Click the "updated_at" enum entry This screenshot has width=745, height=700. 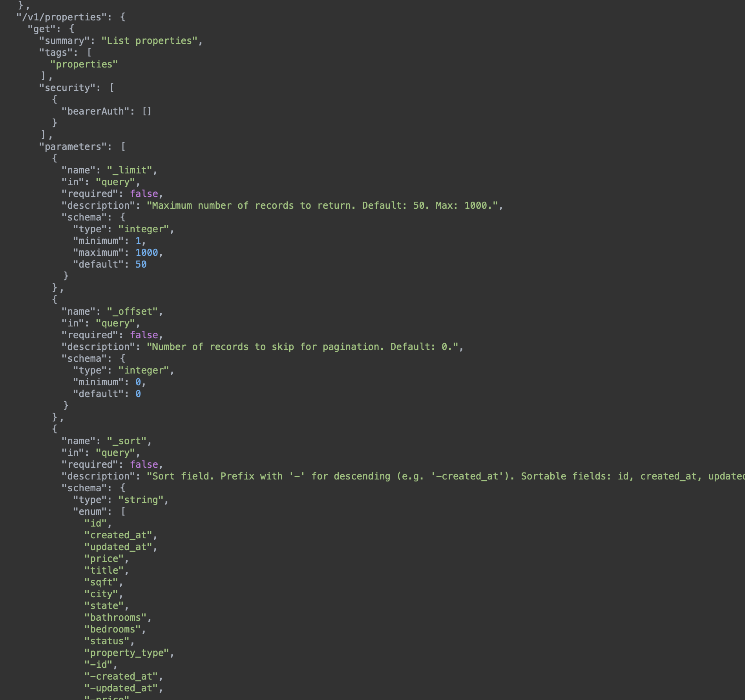point(118,547)
